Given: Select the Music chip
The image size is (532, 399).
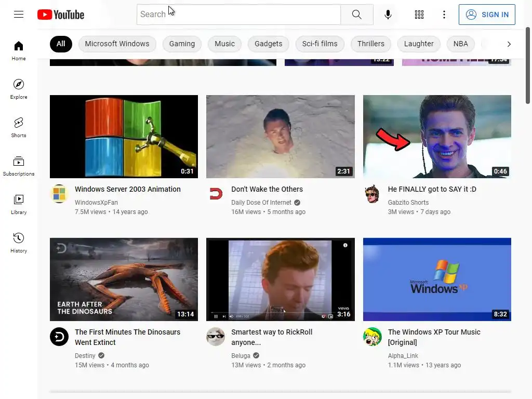Looking at the screenshot, I should [x=224, y=44].
